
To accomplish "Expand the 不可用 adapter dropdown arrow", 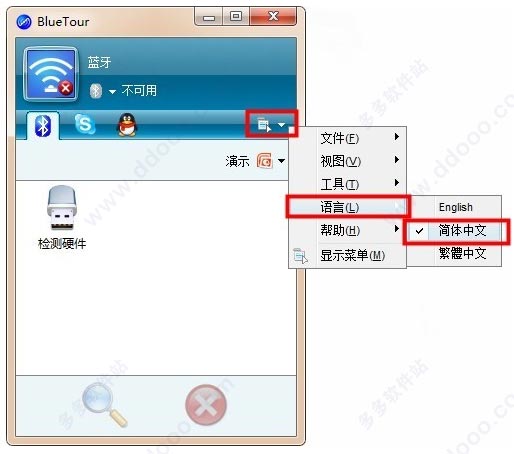I will coord(112,91).
